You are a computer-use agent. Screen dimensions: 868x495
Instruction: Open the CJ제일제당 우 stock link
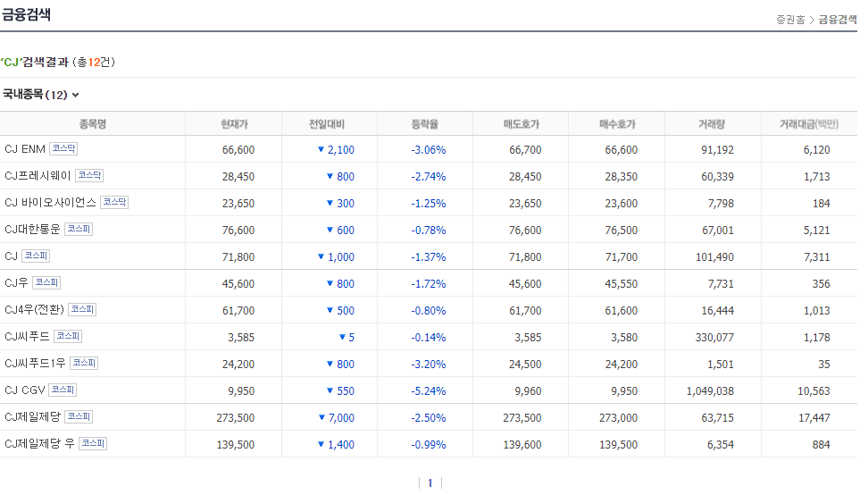pyautogui.click(x=39, y=443)
